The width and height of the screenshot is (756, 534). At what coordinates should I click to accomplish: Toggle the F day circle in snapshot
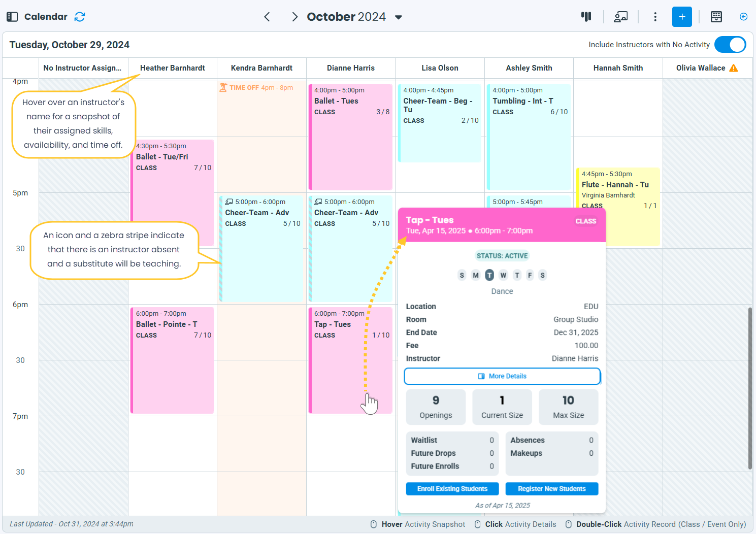(x=530, y=275)
